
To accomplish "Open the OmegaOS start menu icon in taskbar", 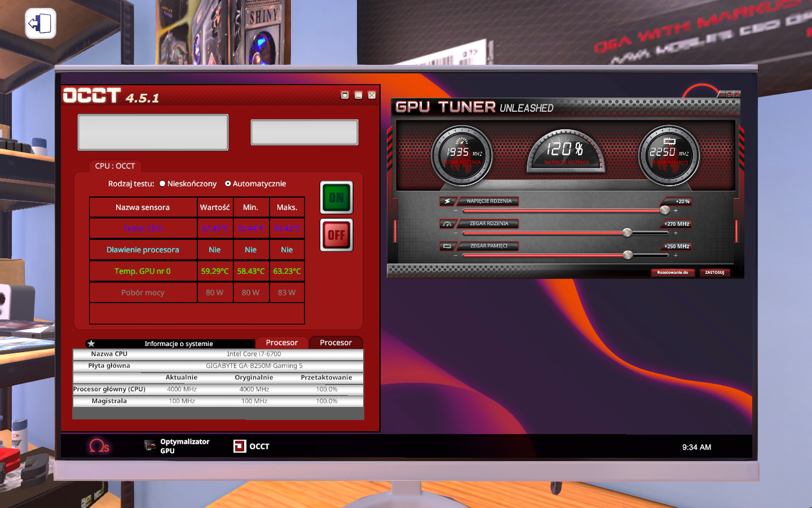I will click(x=99, y=446).
